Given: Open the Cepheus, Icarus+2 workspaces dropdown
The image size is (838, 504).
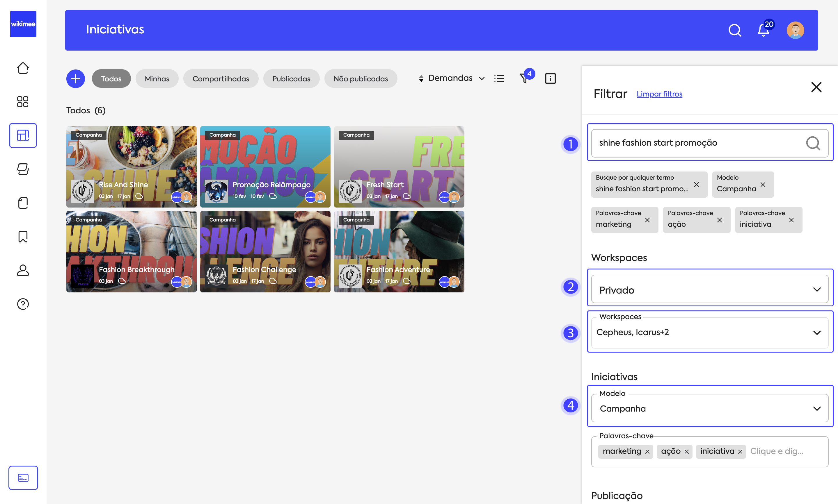Looking at the screenshot, I should point(709,333).
